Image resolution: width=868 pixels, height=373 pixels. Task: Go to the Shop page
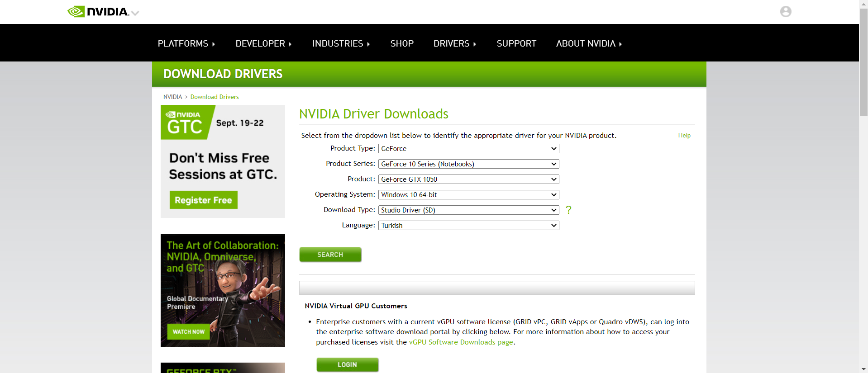(402, 43)
